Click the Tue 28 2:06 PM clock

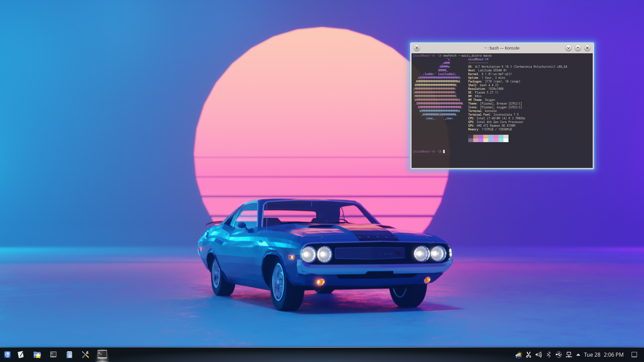click(603, 355)
